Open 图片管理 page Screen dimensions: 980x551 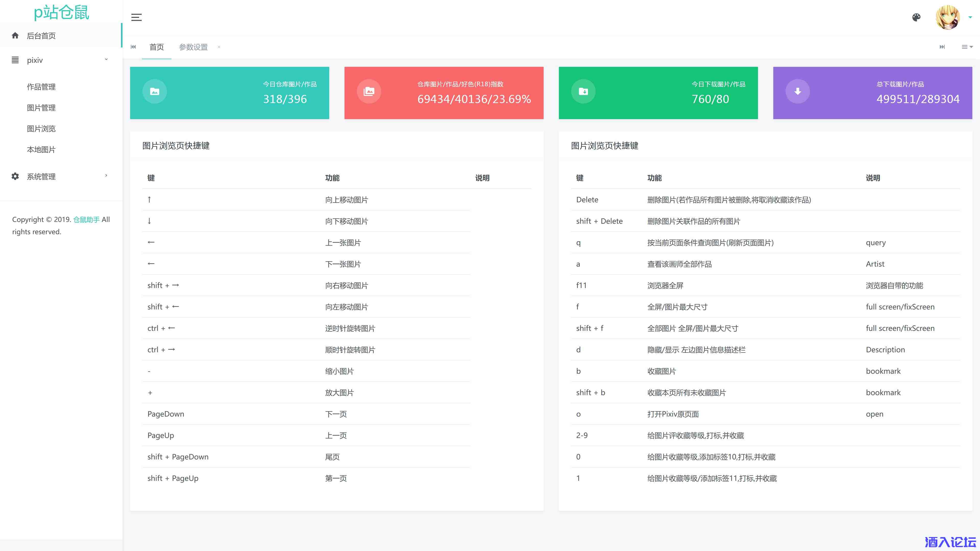(x=41, y=108)
